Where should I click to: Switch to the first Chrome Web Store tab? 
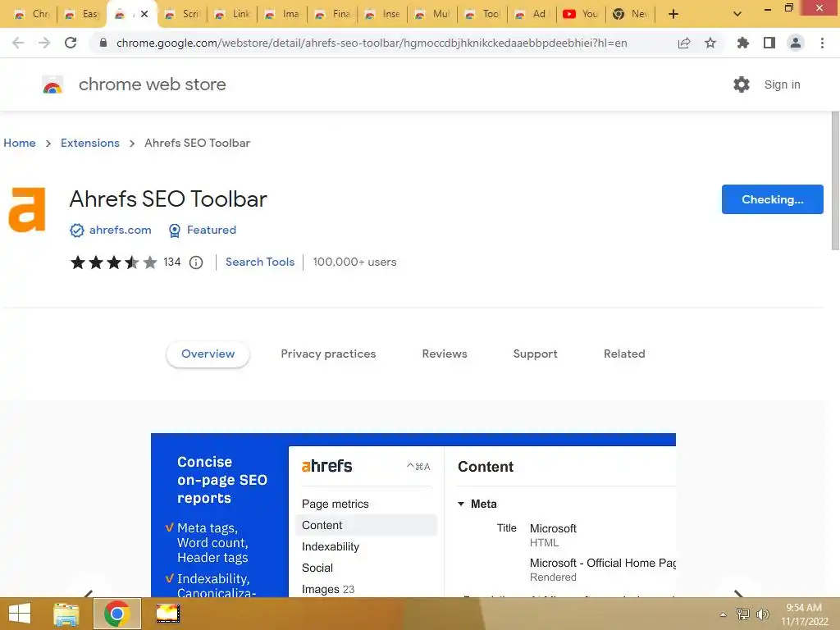click(x=34, y=14)
